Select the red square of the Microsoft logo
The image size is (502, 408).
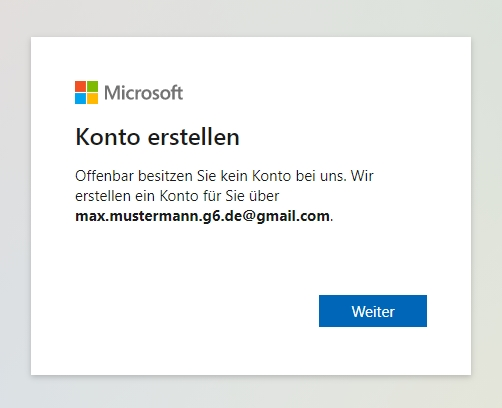80,86
